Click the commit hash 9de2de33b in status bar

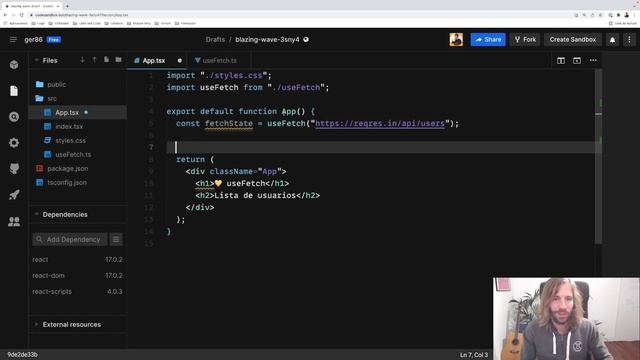tap(22, 355)
